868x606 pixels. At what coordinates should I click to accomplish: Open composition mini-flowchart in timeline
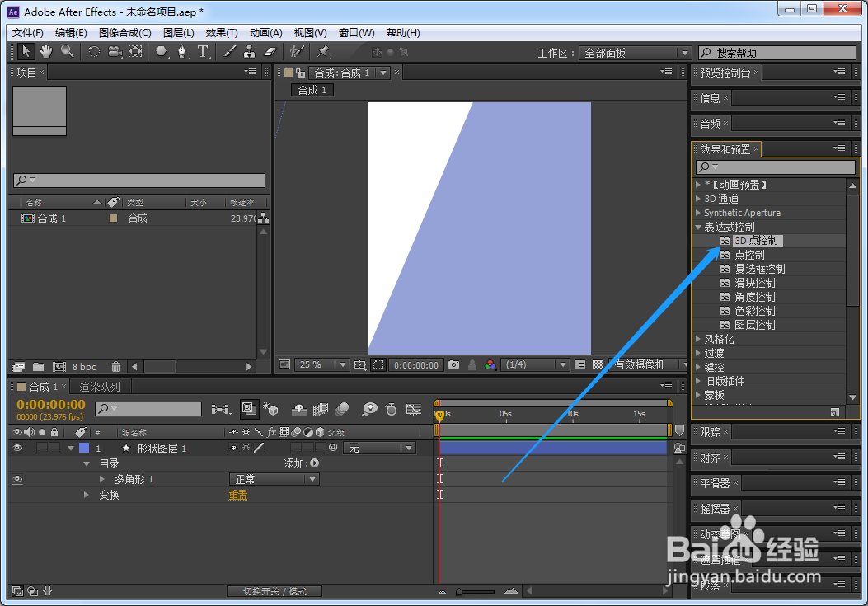pos(221,409)
